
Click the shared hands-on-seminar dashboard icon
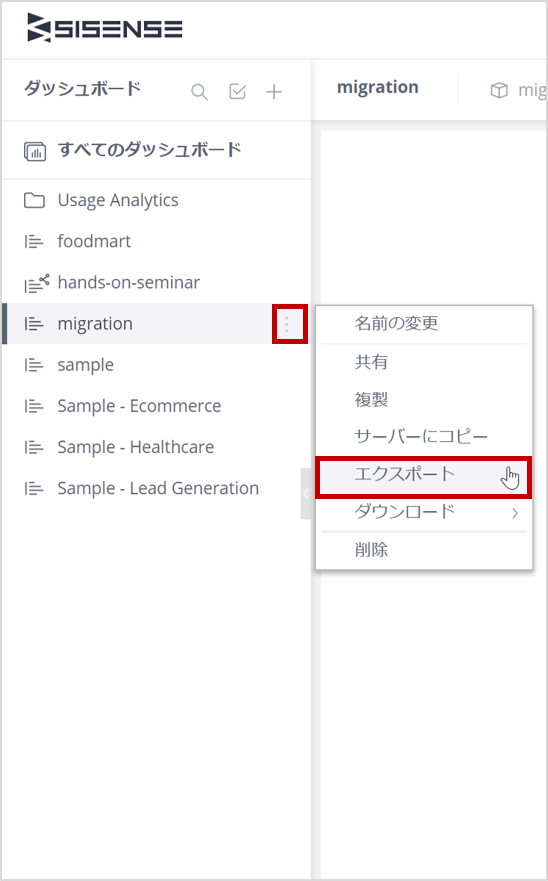pyautogui.click(x=36, y=283)
